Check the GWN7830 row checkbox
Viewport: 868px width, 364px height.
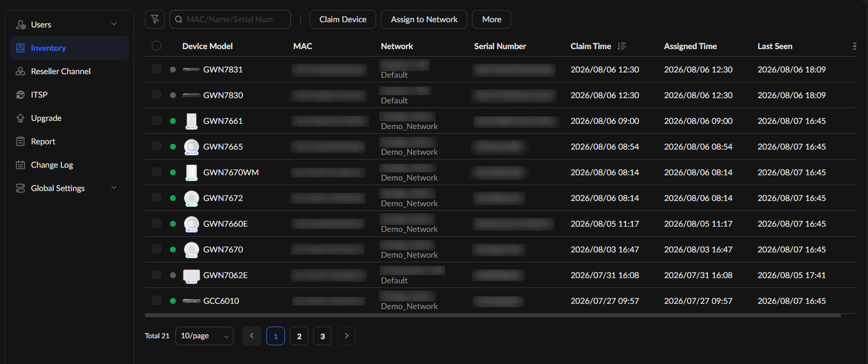click(156, 95)
